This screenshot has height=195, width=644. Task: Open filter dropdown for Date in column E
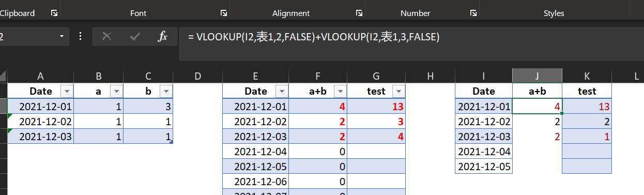click(x=282, y=92)
